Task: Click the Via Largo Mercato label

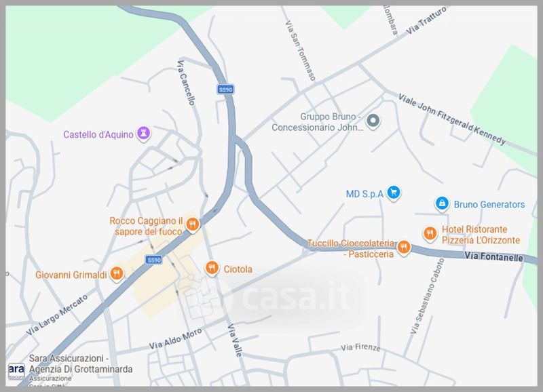Action: click(57, 315)
